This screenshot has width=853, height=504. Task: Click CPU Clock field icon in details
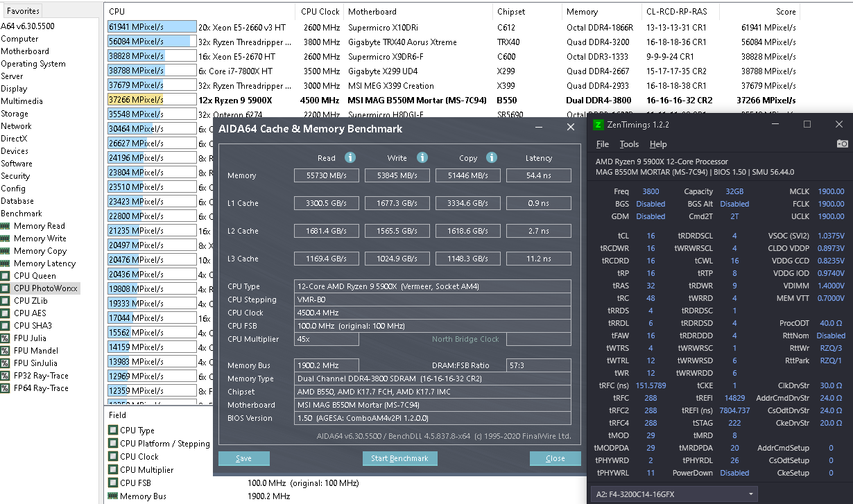(113, 457)
